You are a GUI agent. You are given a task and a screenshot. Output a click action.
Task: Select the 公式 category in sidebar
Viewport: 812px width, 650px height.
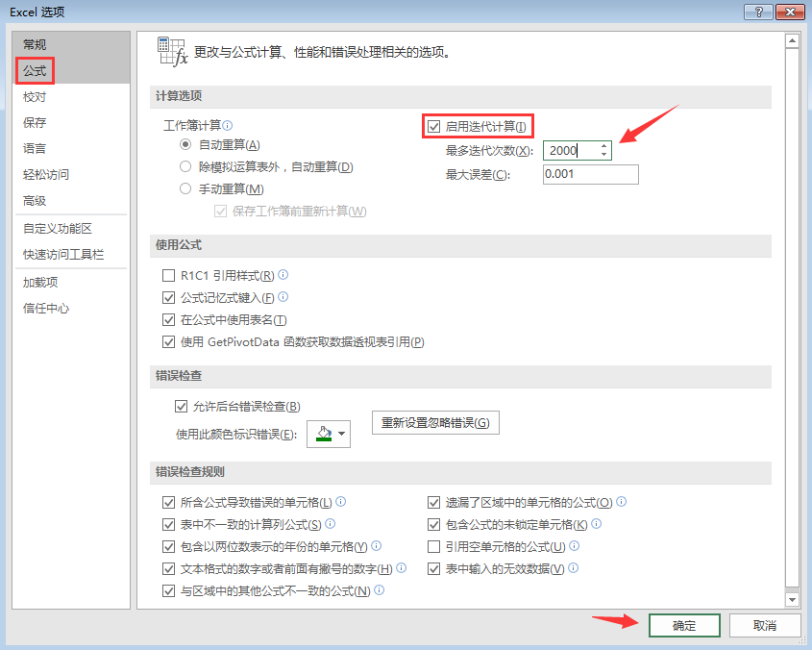click(x=71, y=70)
